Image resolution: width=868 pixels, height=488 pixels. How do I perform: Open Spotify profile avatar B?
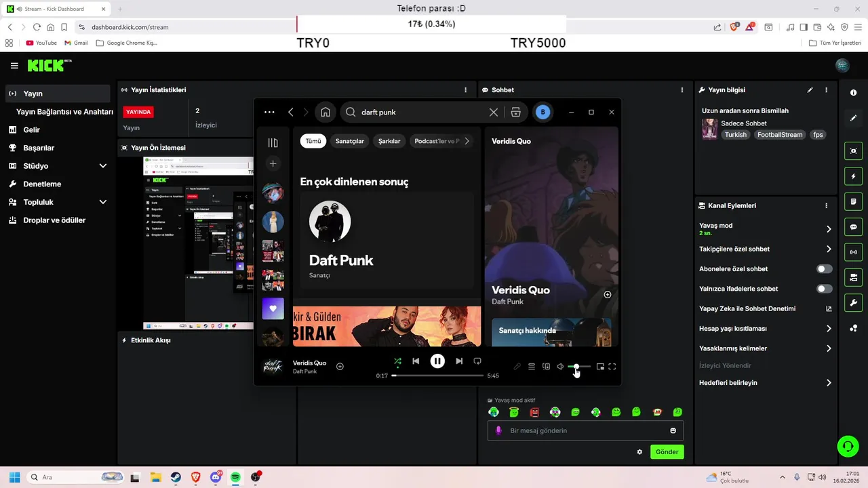pos(542,113)
